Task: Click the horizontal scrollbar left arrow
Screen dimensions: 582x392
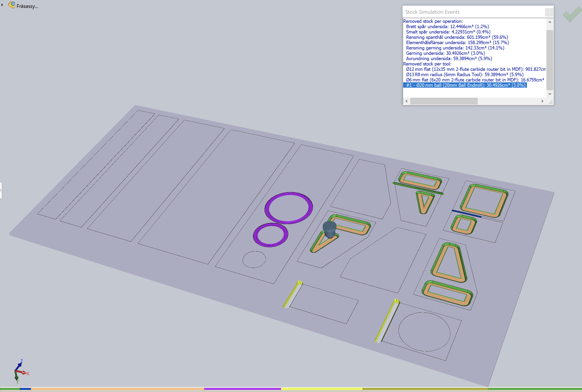Action: point(406,101)
